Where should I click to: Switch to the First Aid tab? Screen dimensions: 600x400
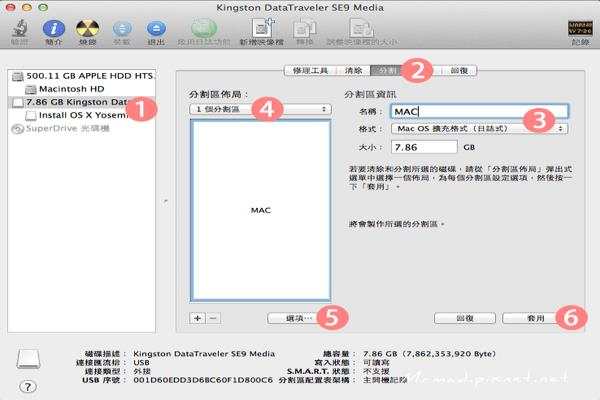tap(310, 70)
